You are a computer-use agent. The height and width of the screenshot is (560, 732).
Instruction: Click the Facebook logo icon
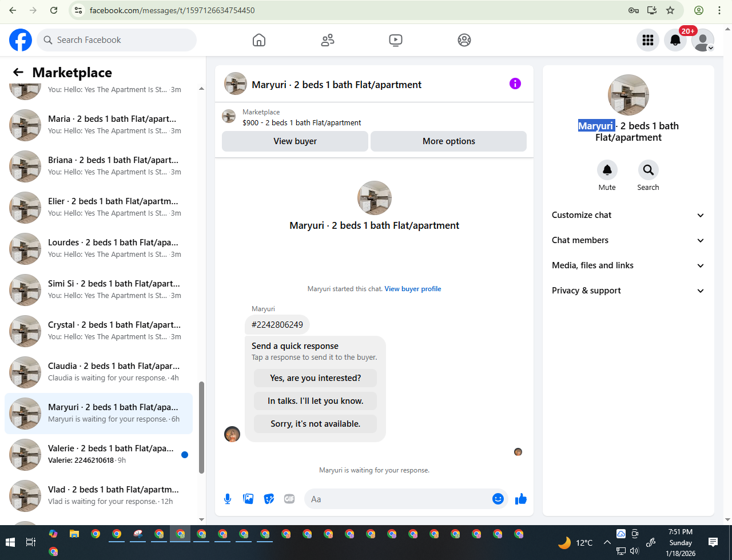21,40
